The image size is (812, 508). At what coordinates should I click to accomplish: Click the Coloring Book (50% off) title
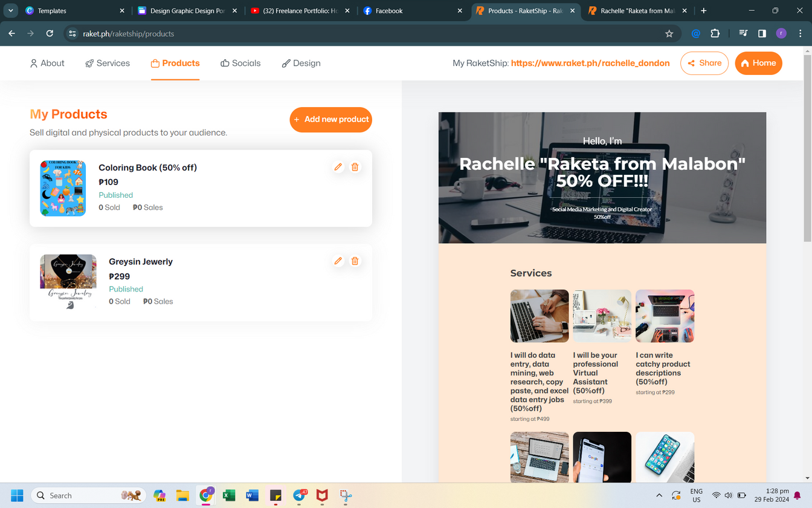148,168
